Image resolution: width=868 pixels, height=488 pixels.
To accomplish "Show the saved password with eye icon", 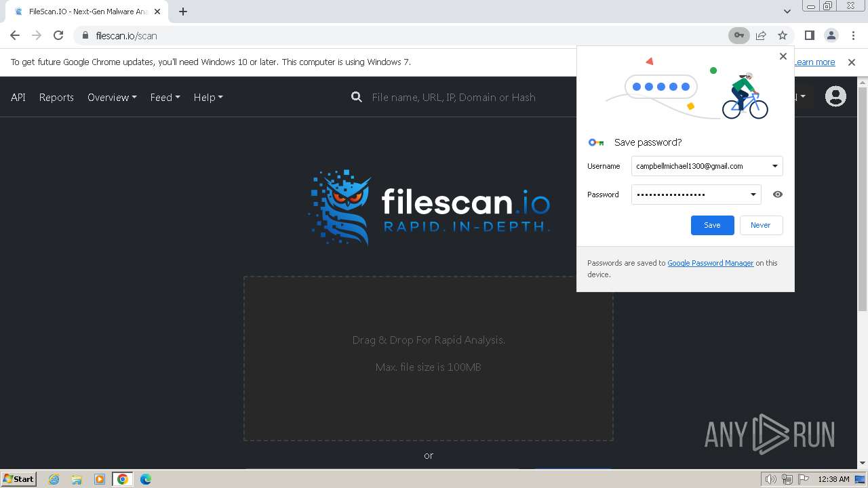I will pos(778,195).
